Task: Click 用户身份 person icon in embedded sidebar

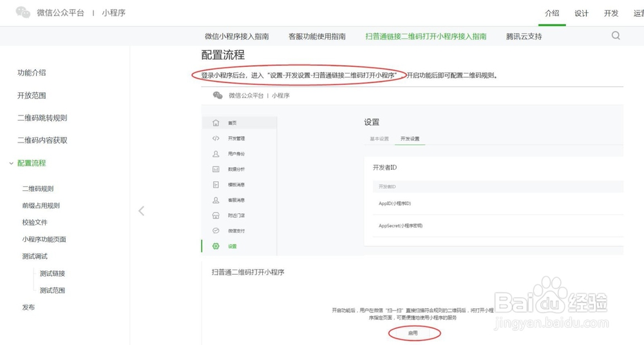Action: coord(216,153)
